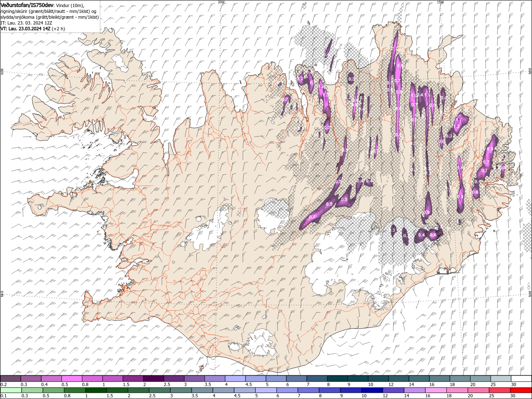Click the gray-green 3 swatch in rain scale

[181, 390]
